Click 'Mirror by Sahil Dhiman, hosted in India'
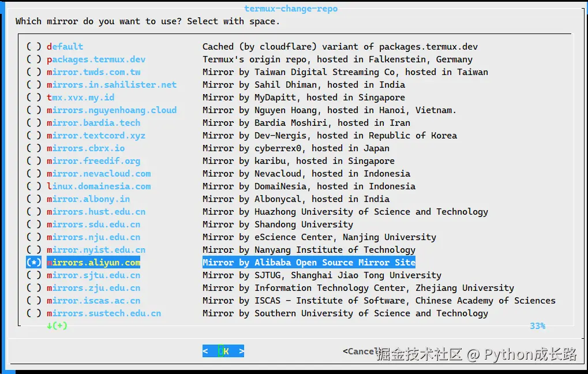 (x=304, y=85)
